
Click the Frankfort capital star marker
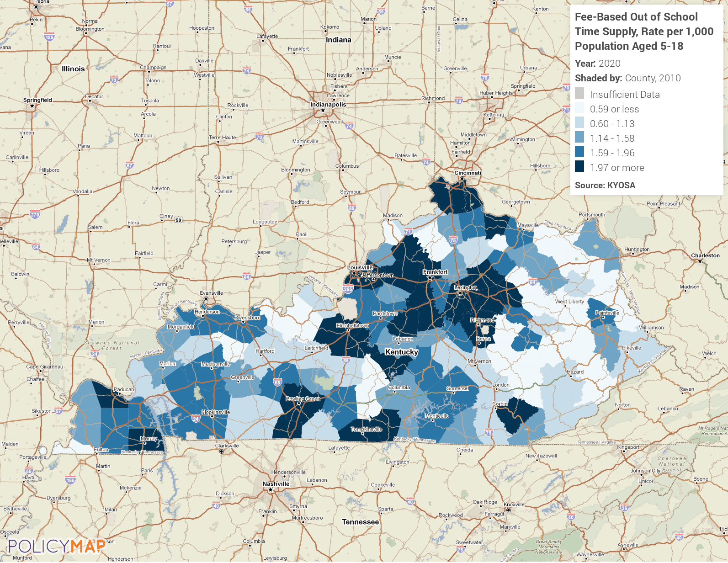430,277
